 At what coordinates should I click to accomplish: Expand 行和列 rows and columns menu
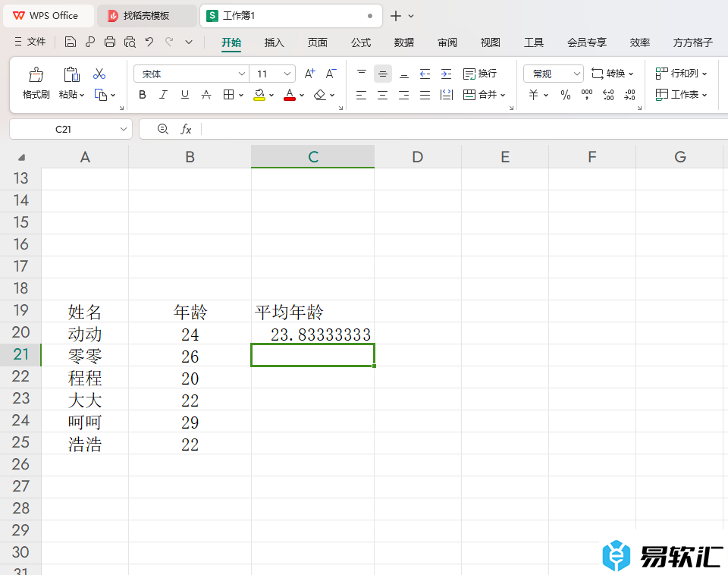(x=681, y=74)
